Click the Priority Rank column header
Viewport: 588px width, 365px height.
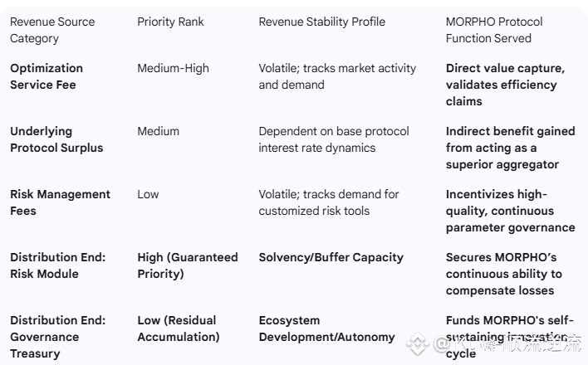(x=171, y=22)
